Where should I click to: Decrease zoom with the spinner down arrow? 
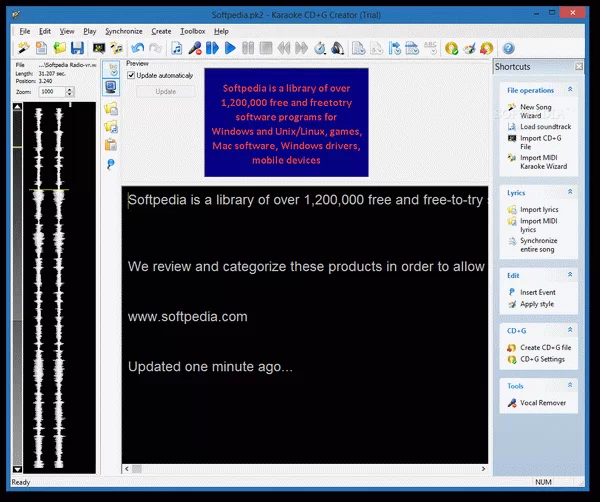pyautogui.click(x=70, y=95)
